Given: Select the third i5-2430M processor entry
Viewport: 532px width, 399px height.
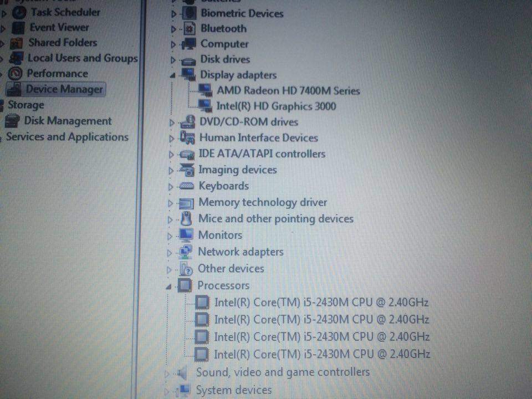Looking at the screenshot, I should tap(321, 337).
